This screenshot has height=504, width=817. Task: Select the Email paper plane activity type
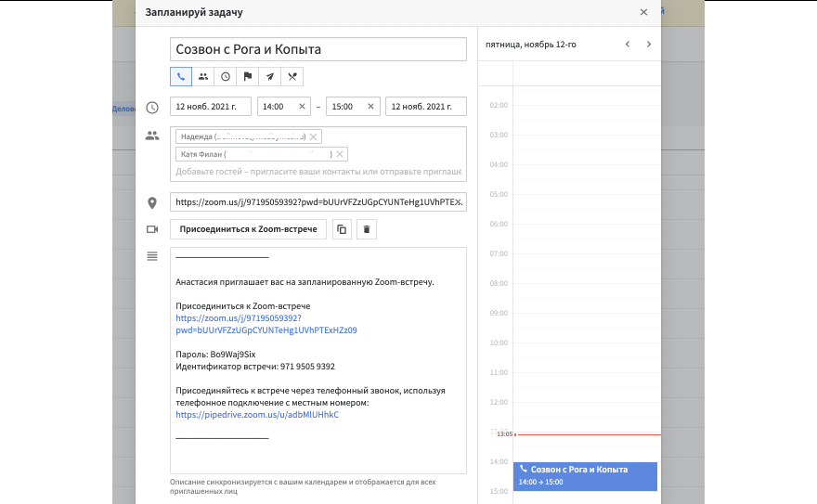pos(269,77)
